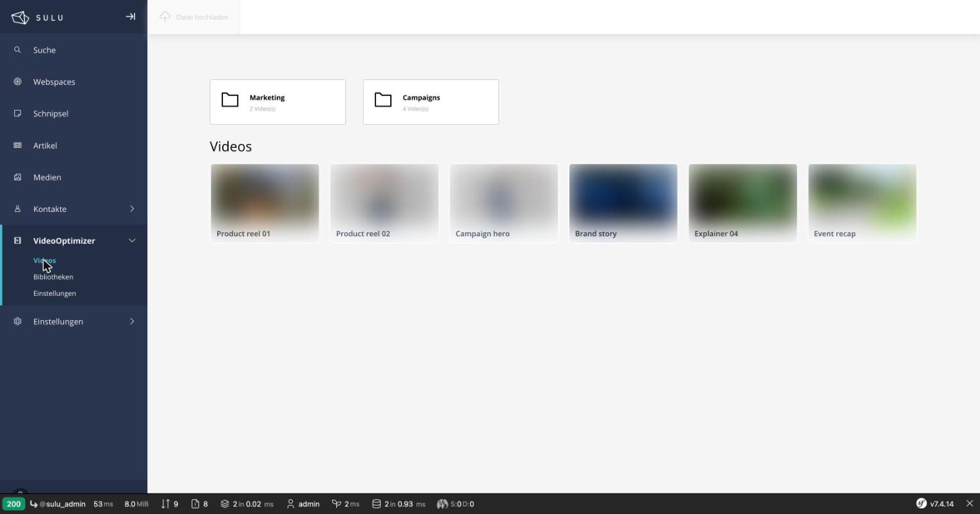Screen dimensions: 980x514
Task: Click the Symfony logo in debug toolbar
Action: tap(921, 504)
